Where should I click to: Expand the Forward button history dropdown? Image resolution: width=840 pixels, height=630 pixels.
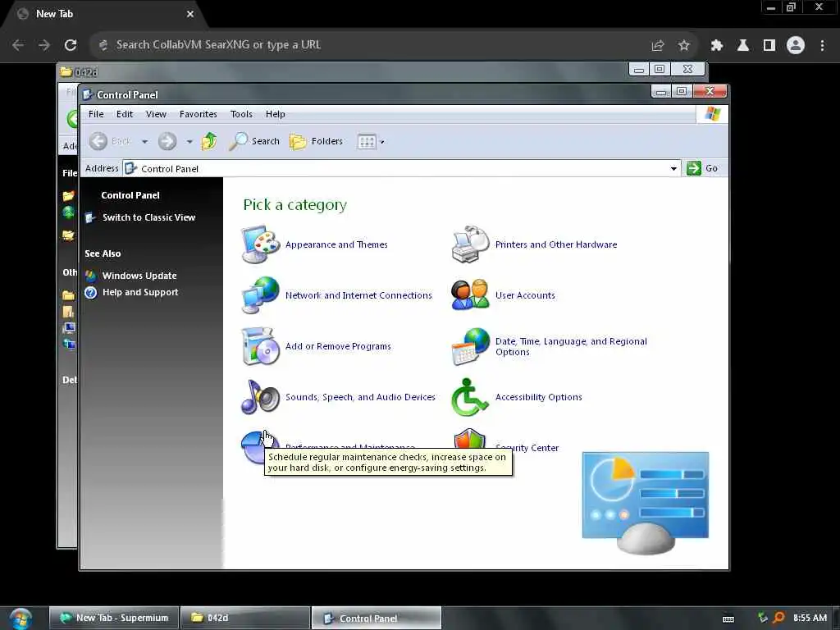pos(189,142)
